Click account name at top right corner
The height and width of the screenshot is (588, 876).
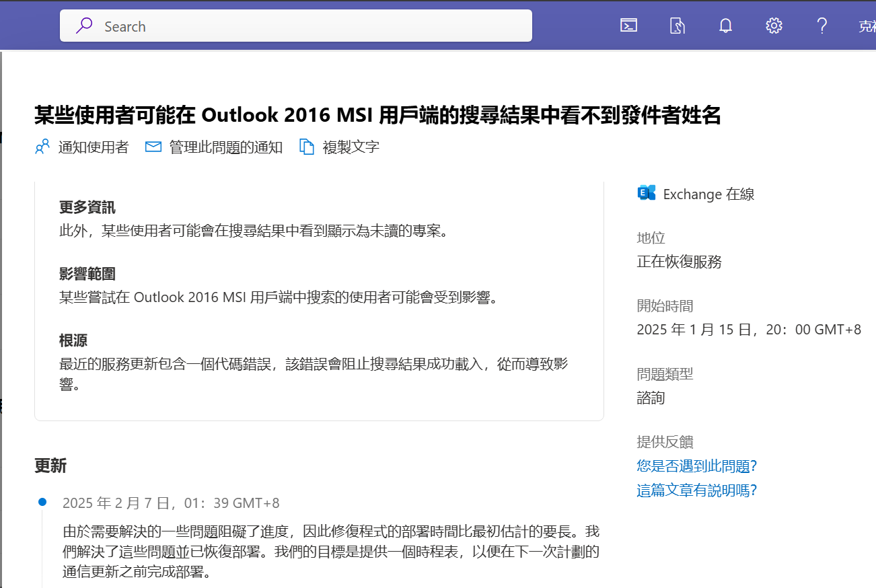(x=867, y=26)
